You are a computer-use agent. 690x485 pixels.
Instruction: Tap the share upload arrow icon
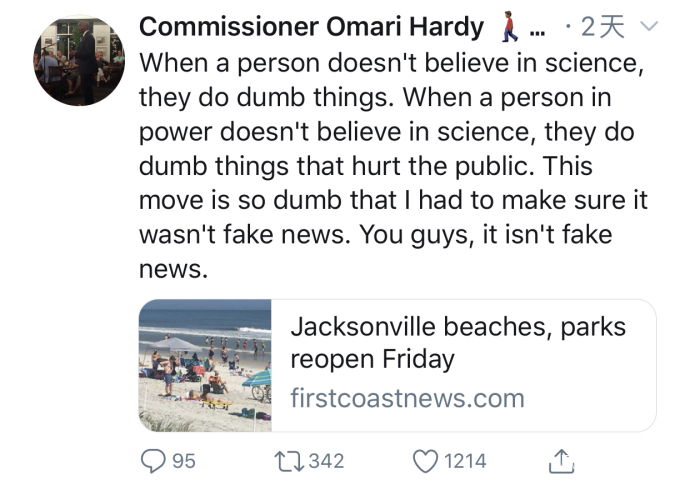coord(562,461)
